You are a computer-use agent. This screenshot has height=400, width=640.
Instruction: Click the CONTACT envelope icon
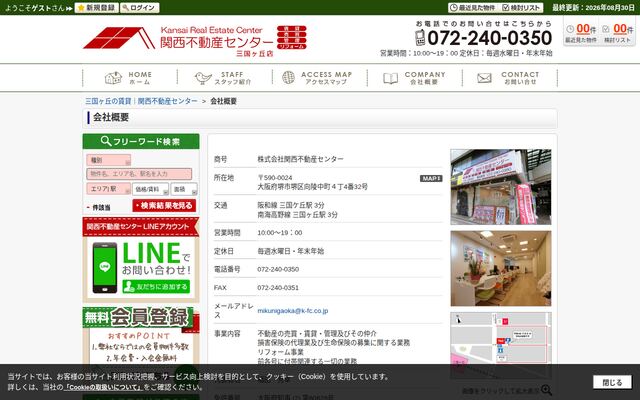coord(484,78)
